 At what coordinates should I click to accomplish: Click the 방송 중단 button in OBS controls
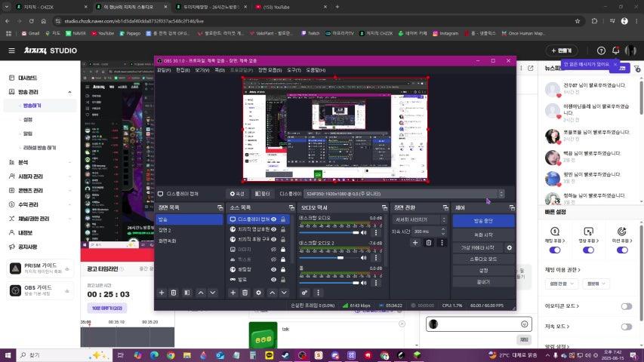[483, 221]
